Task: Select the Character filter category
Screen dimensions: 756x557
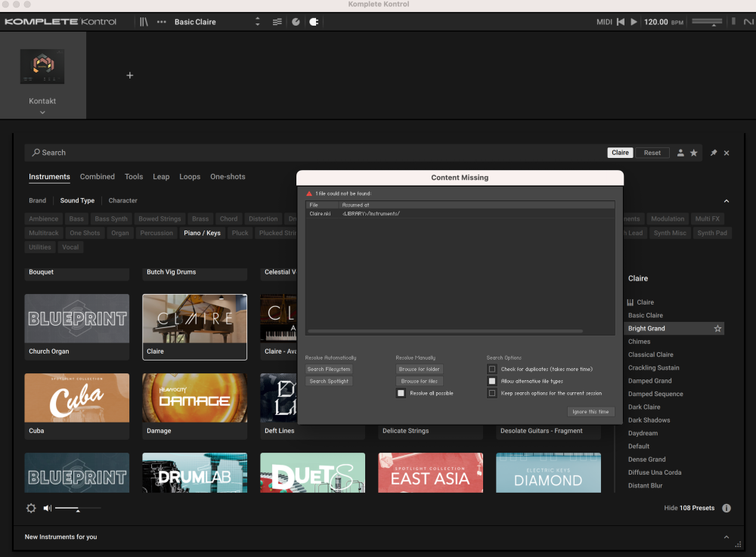Action: point(123,200)
